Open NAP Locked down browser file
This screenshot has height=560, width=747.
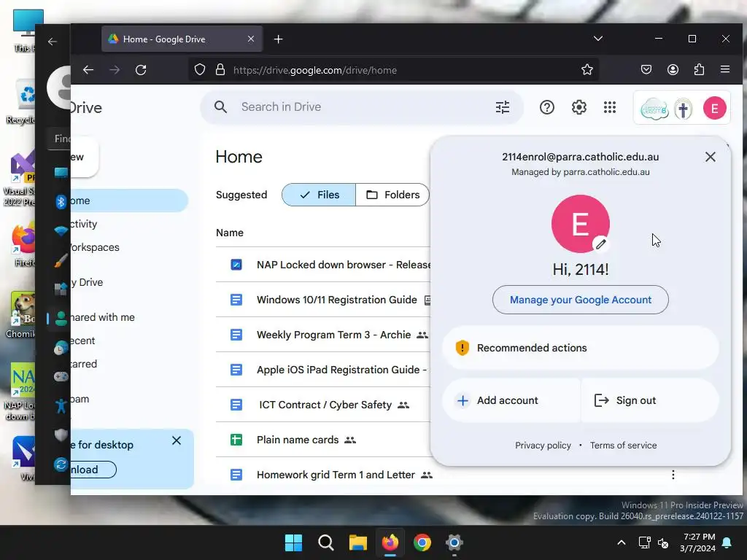coord(323,265)
